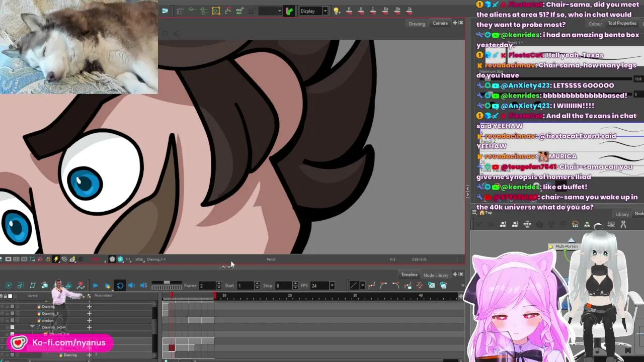Click the Frame number input field
The height and width of the screenshot is (362, 644).
point(207,285)
